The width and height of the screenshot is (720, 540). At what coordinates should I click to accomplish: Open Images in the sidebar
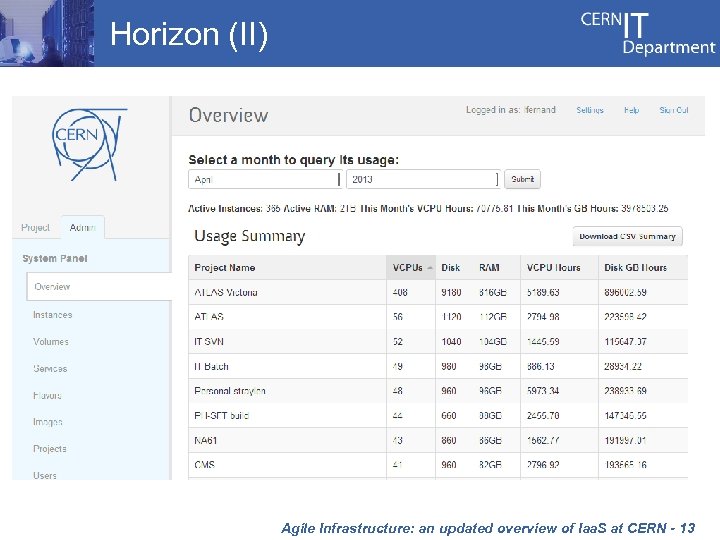coord(48,422)
